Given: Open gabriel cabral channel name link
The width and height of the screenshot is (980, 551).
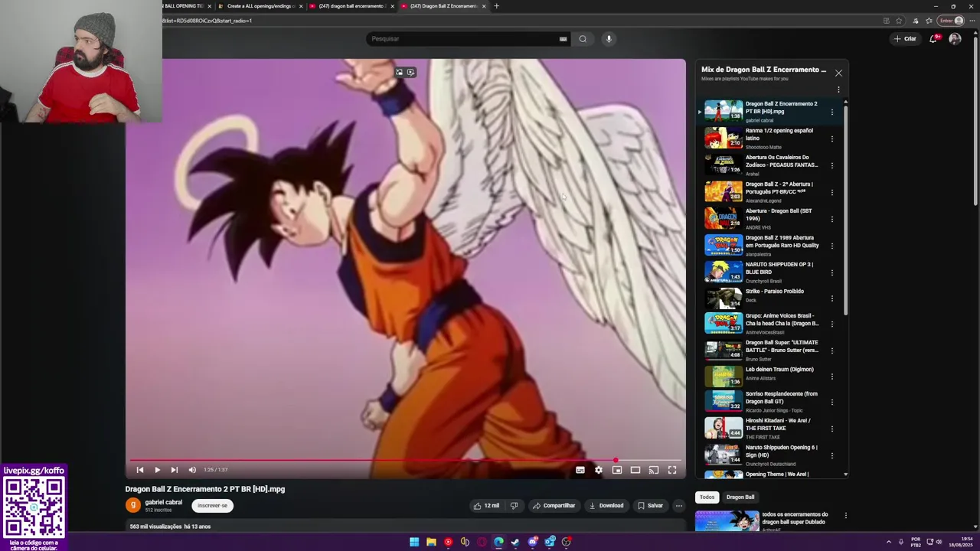Looking at the screenshot, I should pos(164,502).
